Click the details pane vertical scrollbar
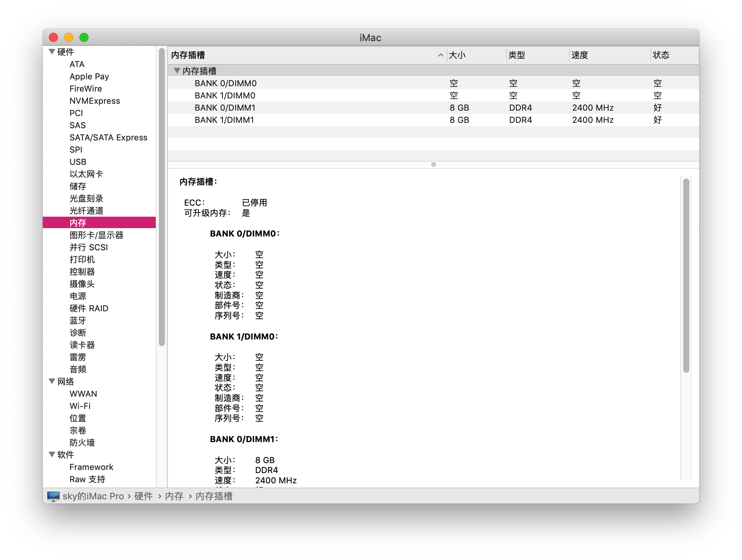 point(686,275)
